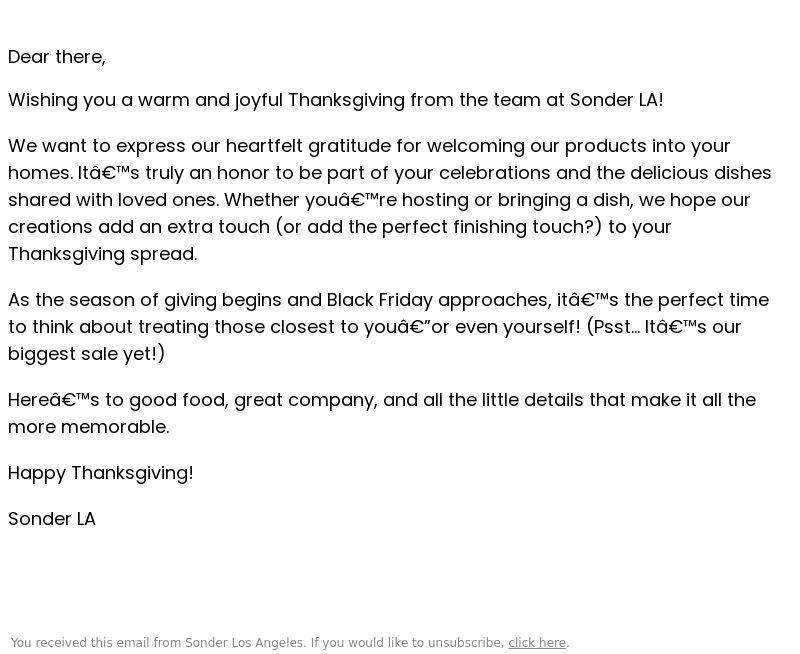Viewport: 800px width, 654px height.
Task: Click the 'Happy Thanksgiving!' line
Action: point(101,473)
